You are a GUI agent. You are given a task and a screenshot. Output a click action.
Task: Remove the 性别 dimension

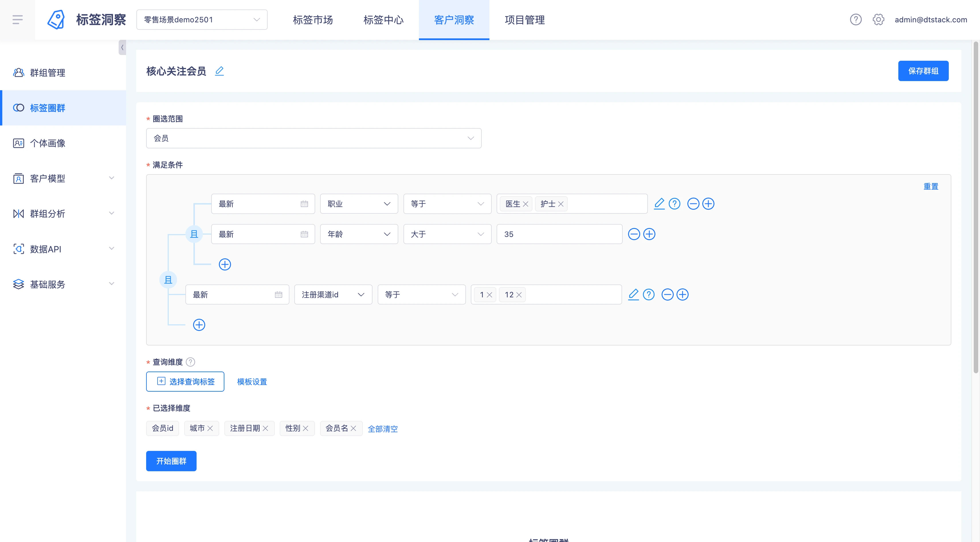[x=305, y=428]
